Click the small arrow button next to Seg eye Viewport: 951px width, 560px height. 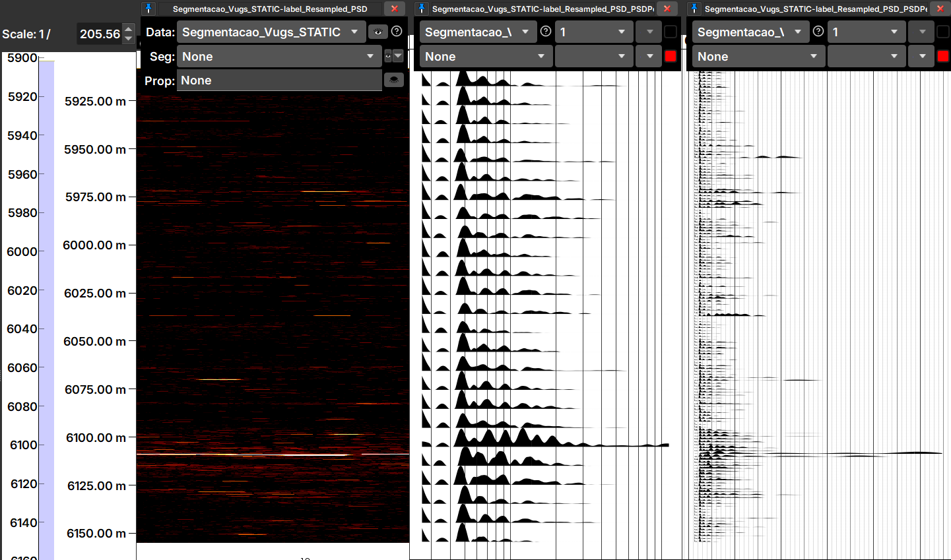[x=398, y=57]
